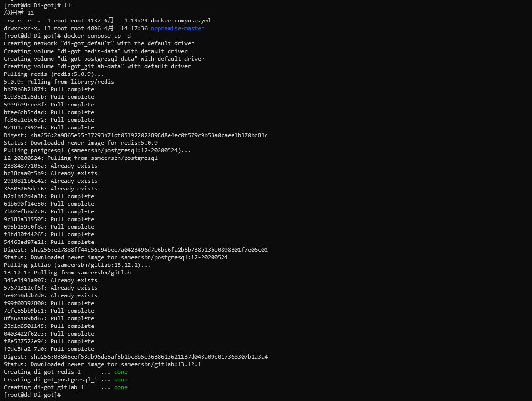Screen dimensions: 532x401
Task: Click the docker-compose up -d command
Action: (97, 36)
